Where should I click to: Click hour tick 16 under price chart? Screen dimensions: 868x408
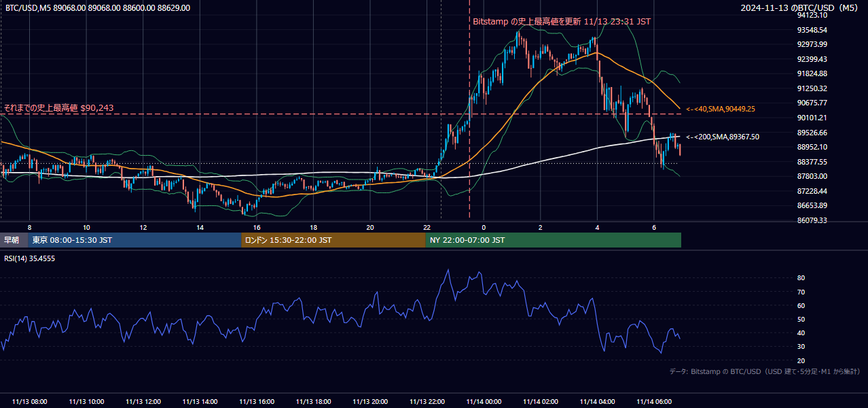click(257, 227)
